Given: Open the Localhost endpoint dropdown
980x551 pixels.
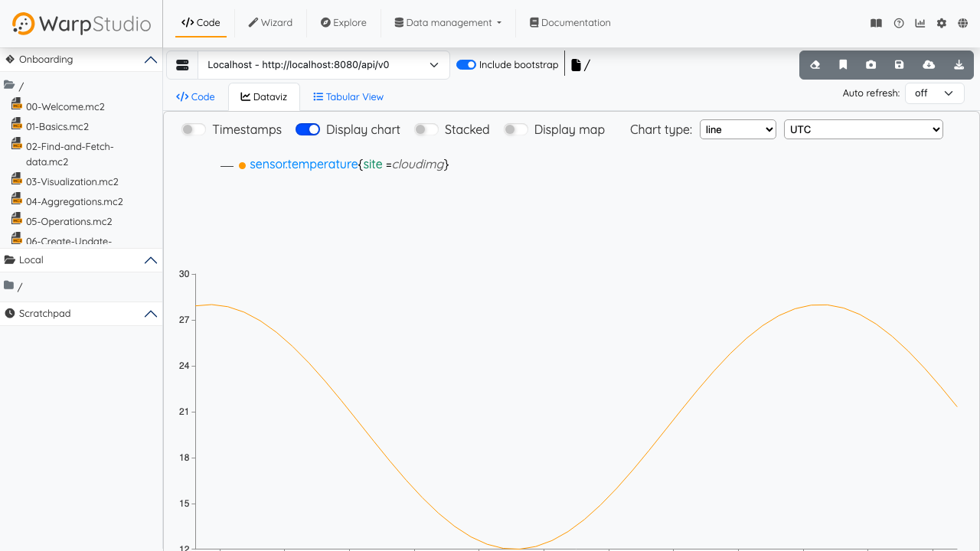Looking at the screenshot, I should [324, 65].
